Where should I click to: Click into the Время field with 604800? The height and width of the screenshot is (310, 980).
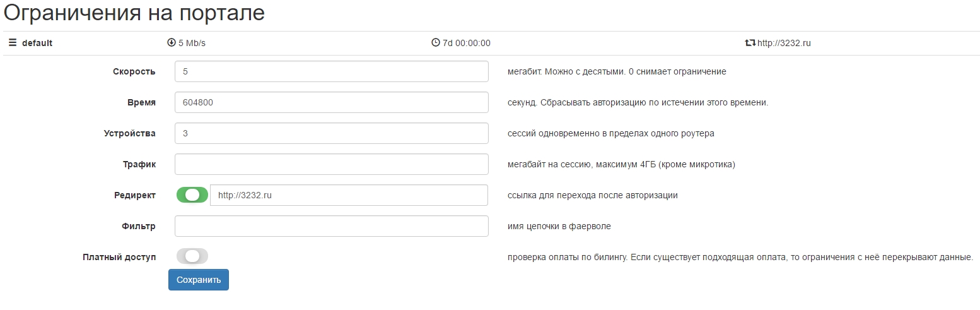tap(332, 102)
